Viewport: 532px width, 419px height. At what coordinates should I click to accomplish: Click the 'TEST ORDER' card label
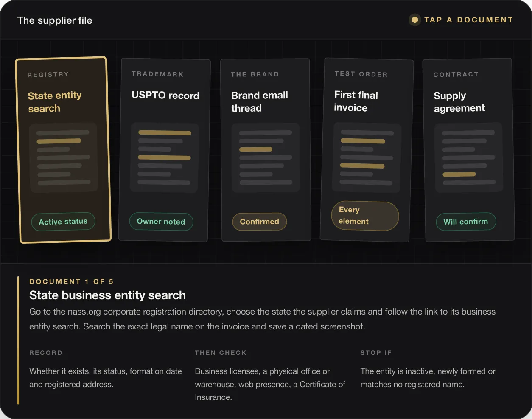pyautogui.click(x=361, y=74)
